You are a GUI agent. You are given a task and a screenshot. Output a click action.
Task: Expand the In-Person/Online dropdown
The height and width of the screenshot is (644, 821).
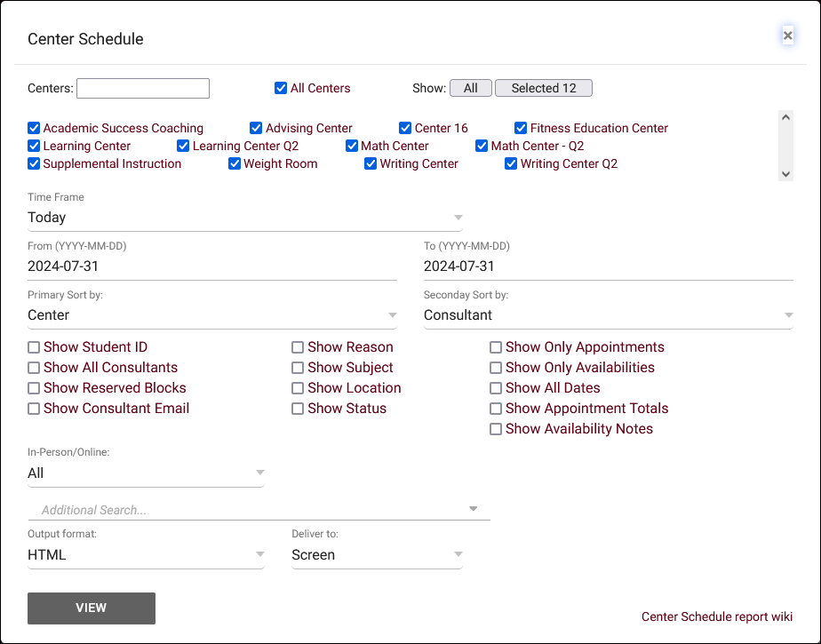(146, 473)
